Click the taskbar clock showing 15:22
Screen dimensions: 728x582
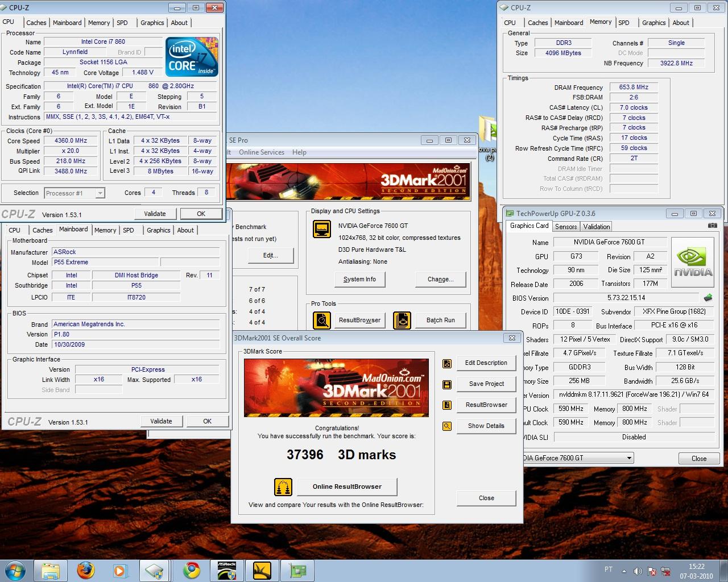[696, 567]
